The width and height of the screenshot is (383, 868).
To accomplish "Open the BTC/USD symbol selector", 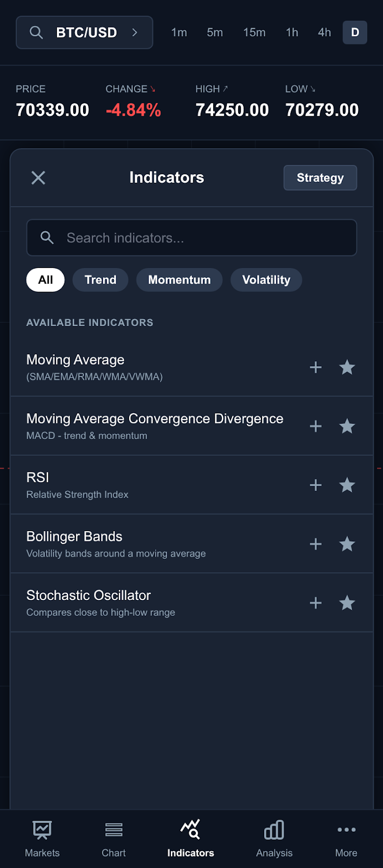I will tap(85, 33).
